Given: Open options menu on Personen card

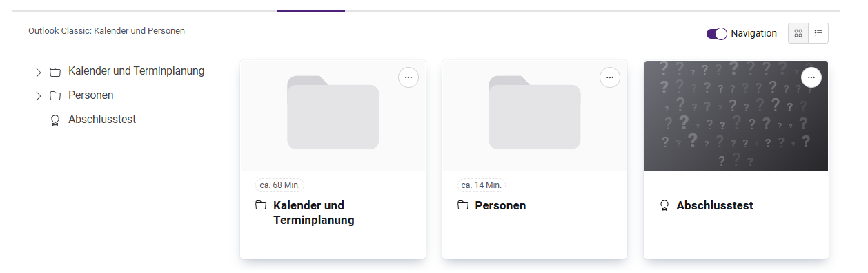Looking at the screenshot, I should tap(610, 77).
